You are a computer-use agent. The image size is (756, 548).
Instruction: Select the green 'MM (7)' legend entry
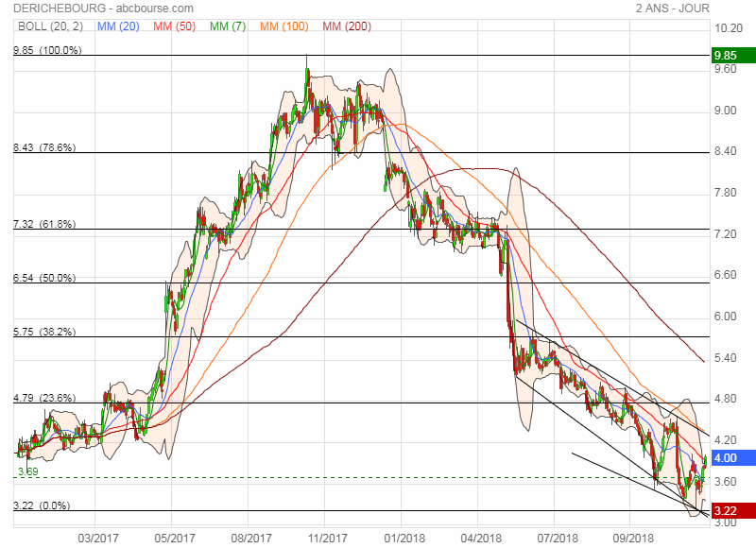228,26
